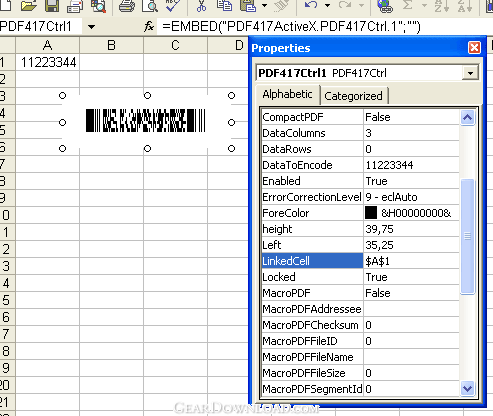This screenshot has width=493, height=416.
Task: Copy selection with the Copy icon
Action: click(x=224, y=5)
